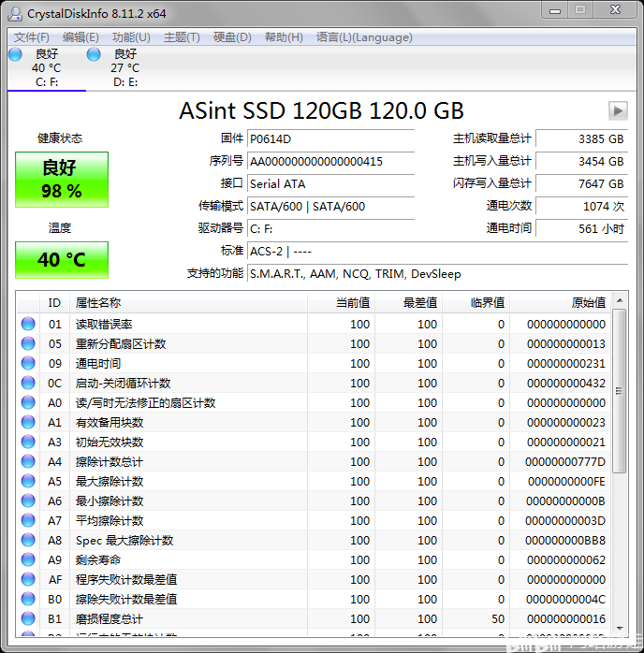The image size is (644, 653).
Task: Select raw value 000000000FE
Action: pyautogui.click(x=566, y=482)
